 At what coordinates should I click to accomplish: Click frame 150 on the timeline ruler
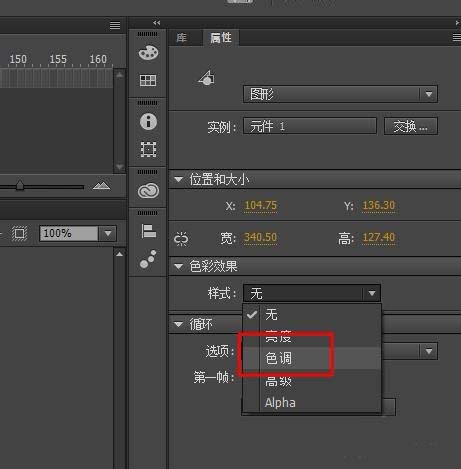pos(18,59)
